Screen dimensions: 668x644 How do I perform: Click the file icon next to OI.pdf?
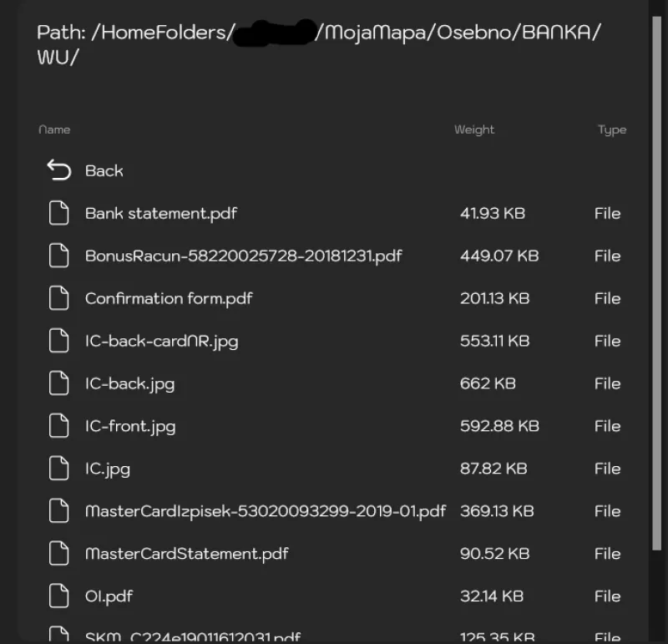click(x=58, y=596)
